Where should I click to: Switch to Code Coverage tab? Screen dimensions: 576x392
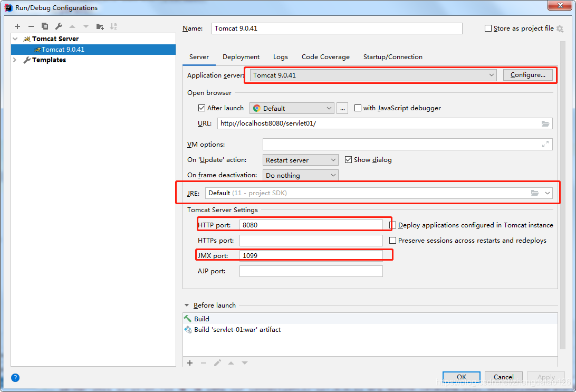coord(325,57)
